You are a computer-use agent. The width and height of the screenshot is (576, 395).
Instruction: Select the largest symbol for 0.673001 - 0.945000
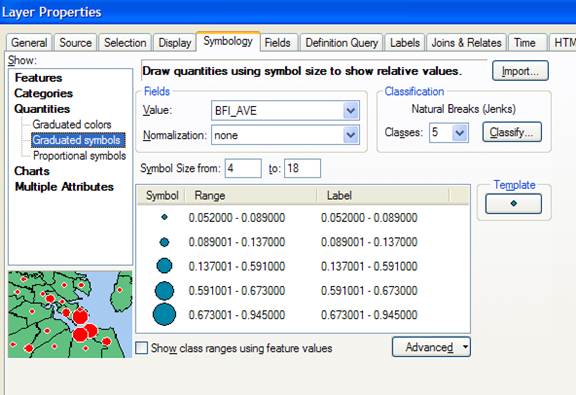[164, 315]
